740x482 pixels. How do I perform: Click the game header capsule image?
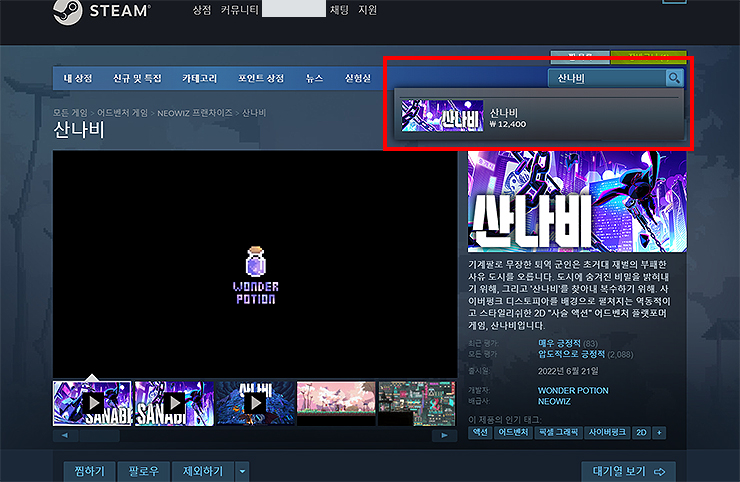[577, 201]
